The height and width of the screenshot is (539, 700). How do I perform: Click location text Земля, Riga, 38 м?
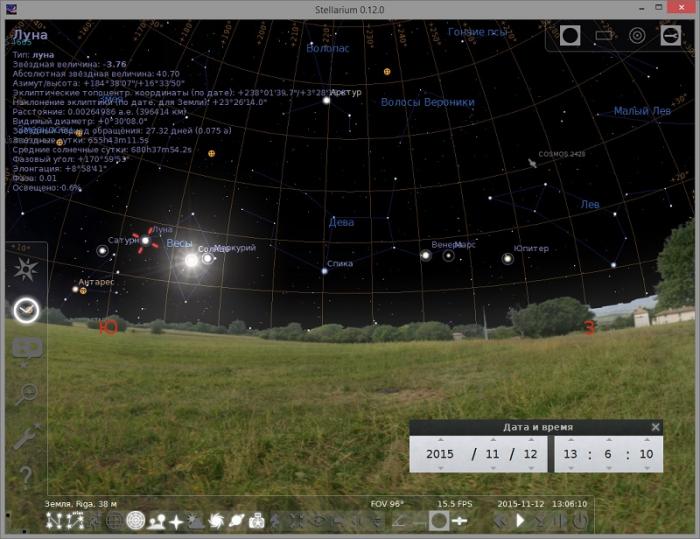pos(80,504)
